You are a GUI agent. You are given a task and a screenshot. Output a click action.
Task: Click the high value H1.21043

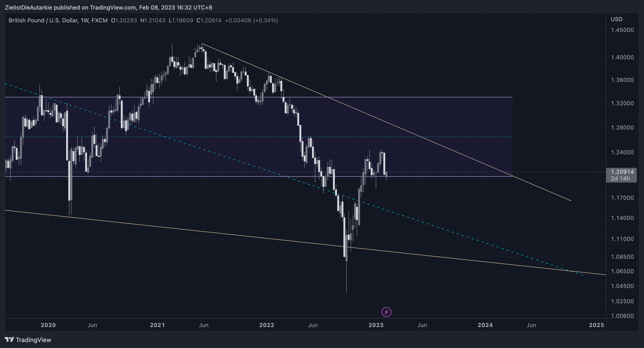pos(153,20)
